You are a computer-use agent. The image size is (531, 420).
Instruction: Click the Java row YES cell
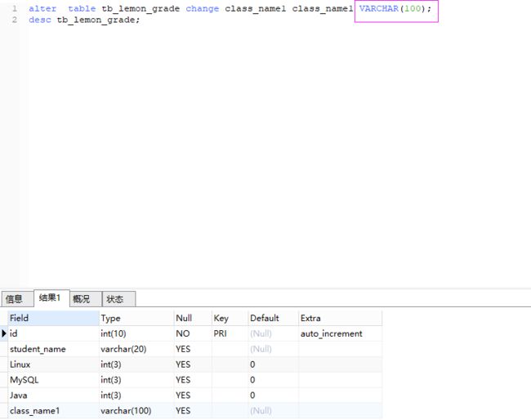coord(193,395)
